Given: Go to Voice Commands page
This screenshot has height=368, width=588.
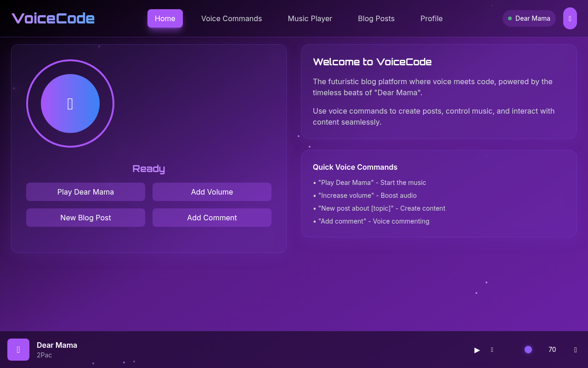Looking at the screenshot, I should tap(232, 18).
